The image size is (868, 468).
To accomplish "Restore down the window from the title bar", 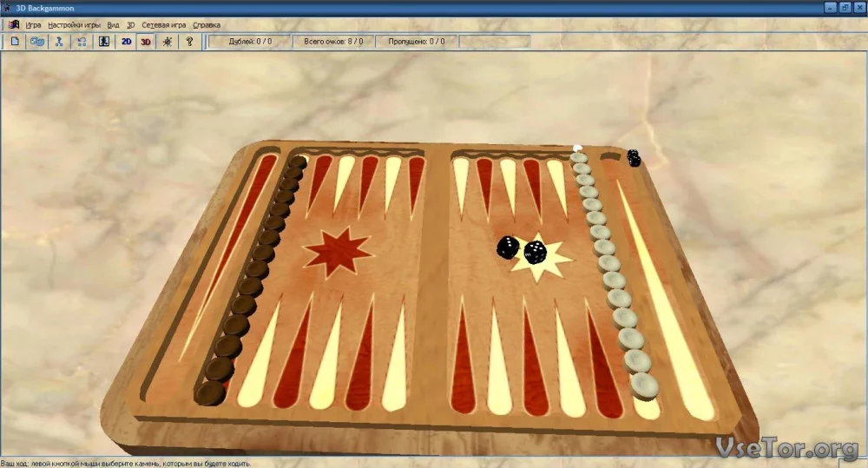I will [845, 8].
